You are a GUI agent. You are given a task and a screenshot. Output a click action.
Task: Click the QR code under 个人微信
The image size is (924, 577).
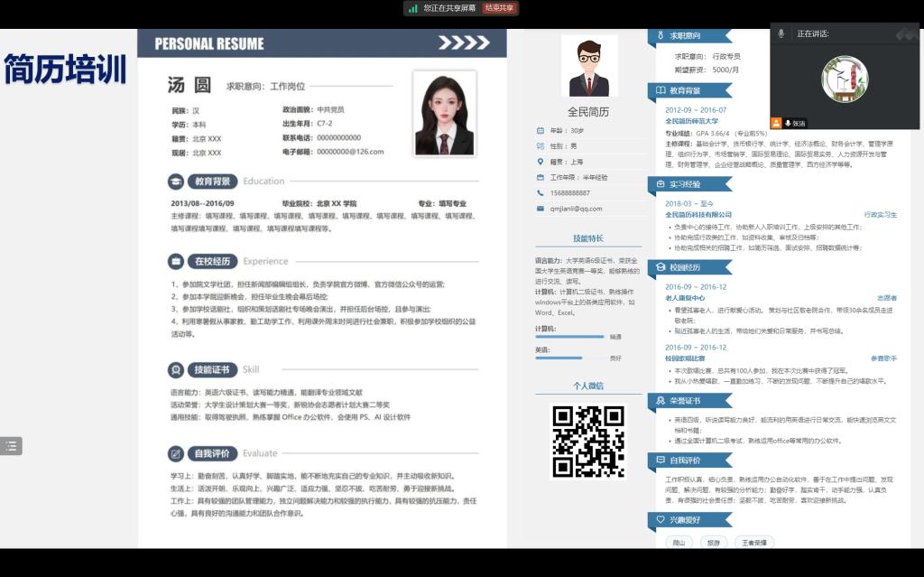pos(587,441)
